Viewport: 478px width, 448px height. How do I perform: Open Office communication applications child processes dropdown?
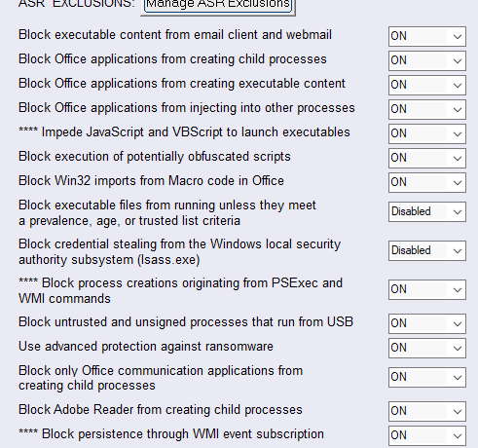pos(427,377)
